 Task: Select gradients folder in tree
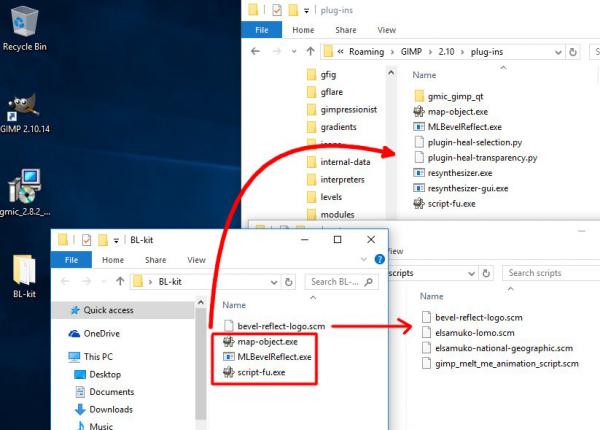[332, 127]
